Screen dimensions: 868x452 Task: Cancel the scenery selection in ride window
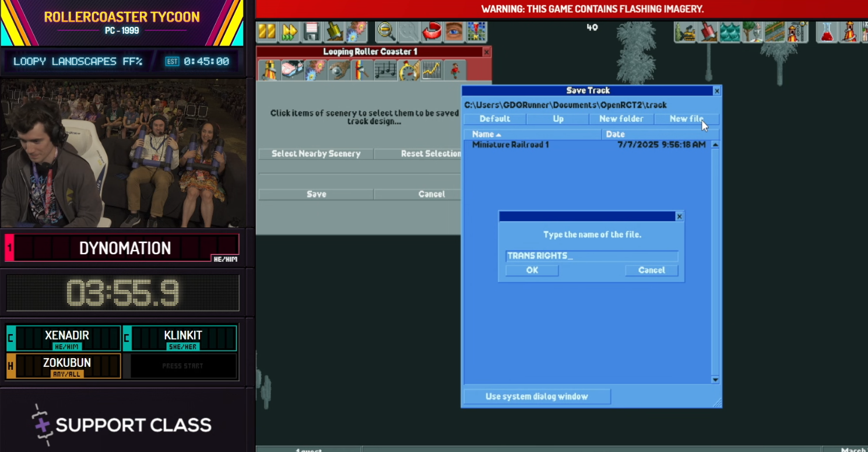coord(417,194)
